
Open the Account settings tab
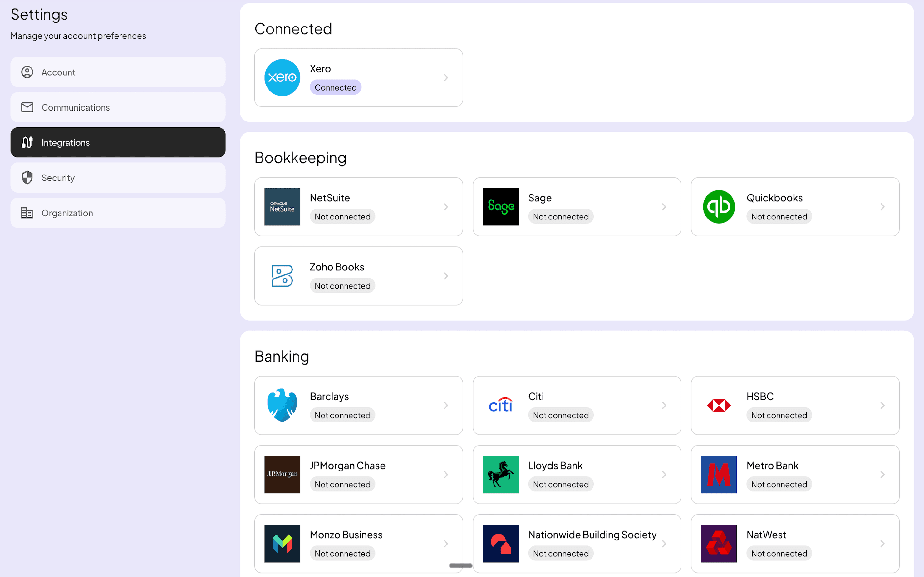[x=117, y=72]
